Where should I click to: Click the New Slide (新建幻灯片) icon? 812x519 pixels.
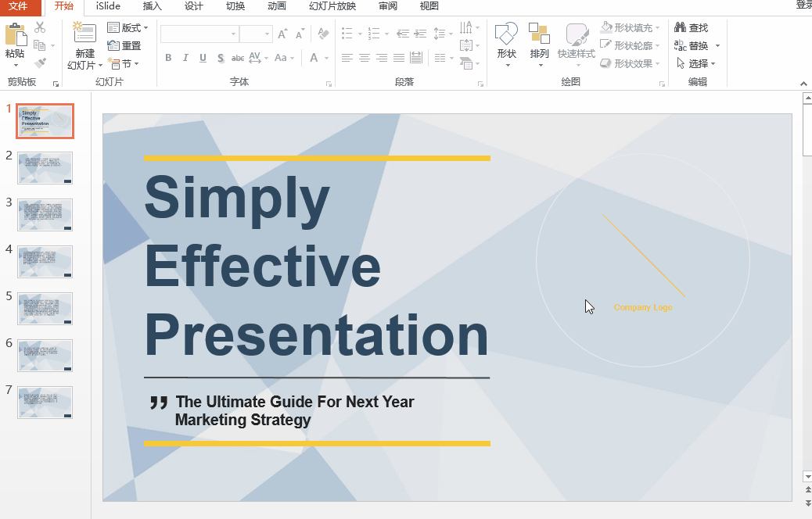click(84, 34)
